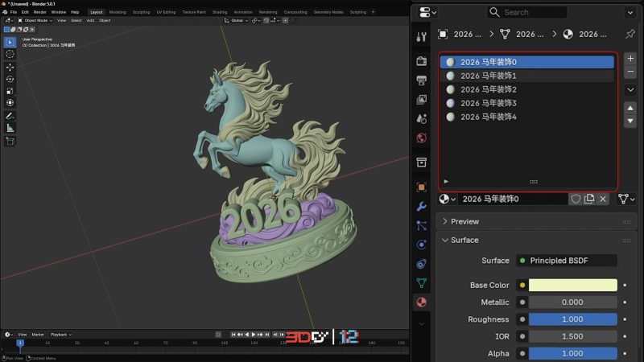Image resolution: width=644 pixels, height=362 pixels.
Task: Activate the Cursor tool
Action: pyautogui.click(x=10, y=54)
